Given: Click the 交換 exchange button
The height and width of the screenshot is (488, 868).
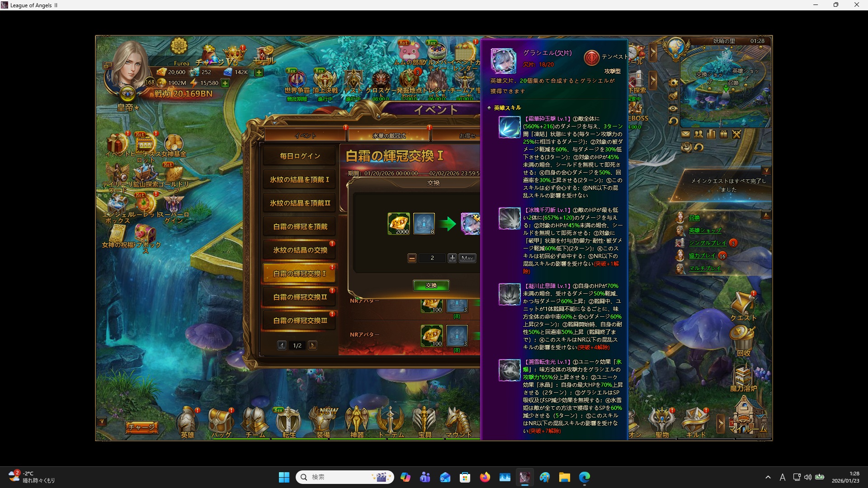Looking at the screenshot, I should 431,285.
